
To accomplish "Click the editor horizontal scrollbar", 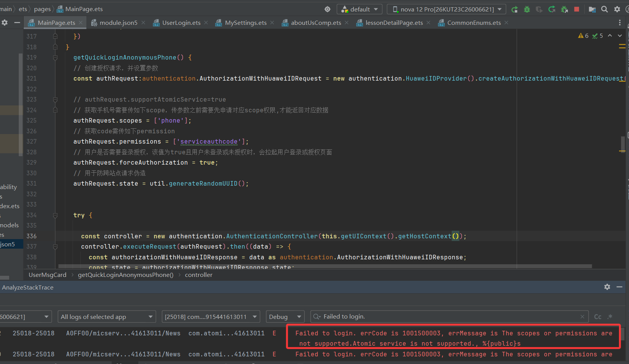I will pyautogui.click(x=325, y=266).
